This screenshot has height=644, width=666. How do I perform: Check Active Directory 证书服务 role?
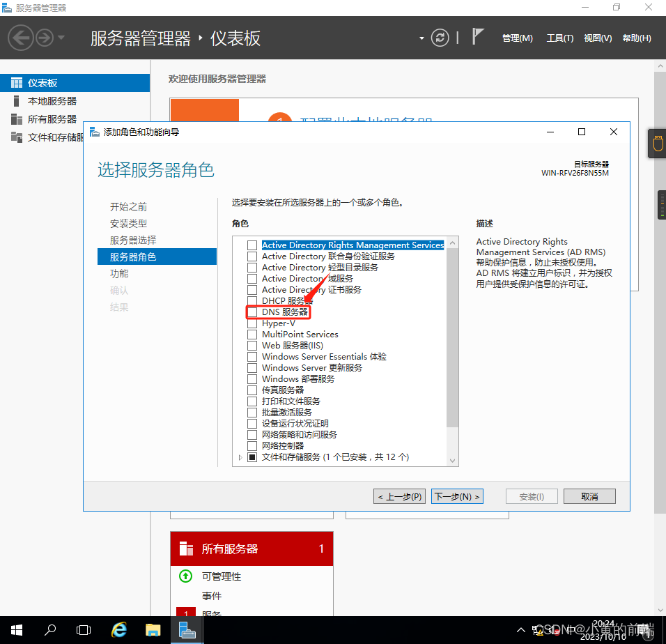pyautogui.click(x=252, y=290)
